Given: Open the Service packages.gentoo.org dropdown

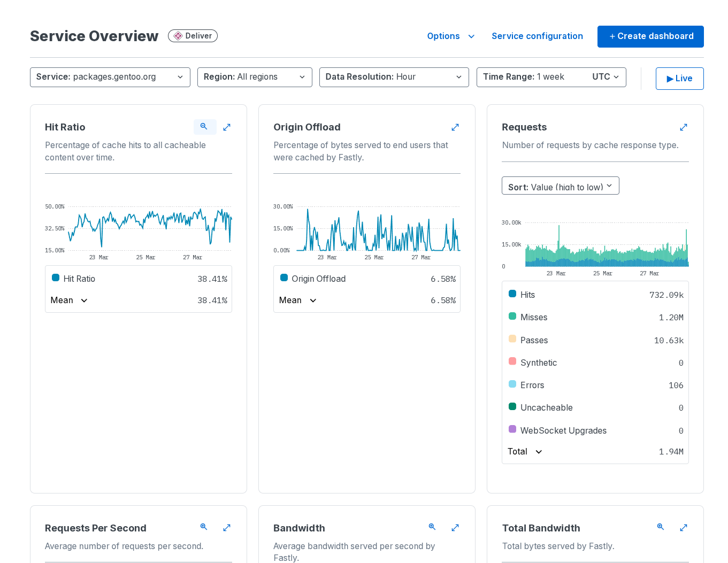Looking at the screenshot, I should pyautogui.click(x=110, y=77).
